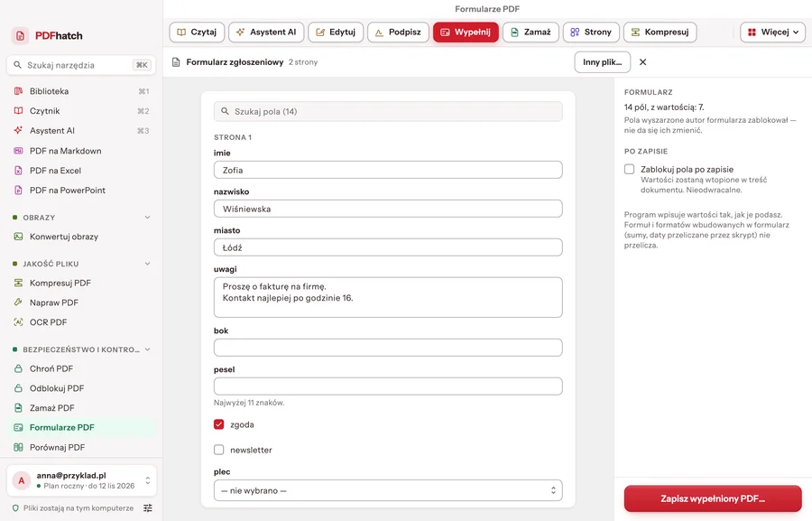This screenshot has width=812, height=521.
Task: Check the newsletter checkbox
Action: 219,450
